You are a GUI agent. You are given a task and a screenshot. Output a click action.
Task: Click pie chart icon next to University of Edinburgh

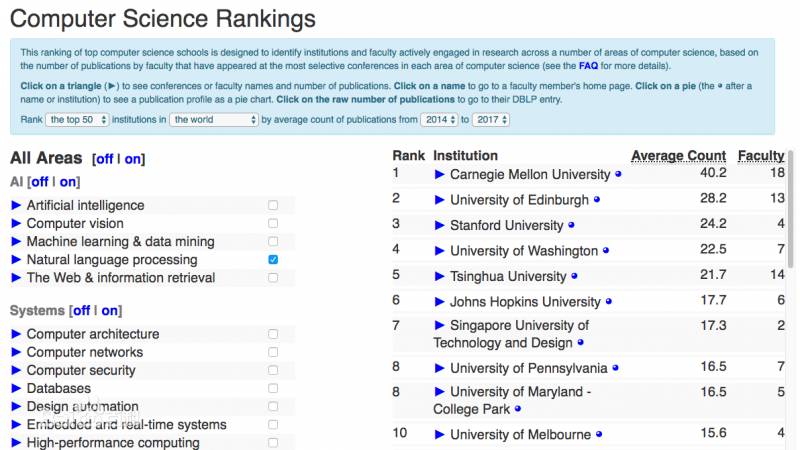(597, 200)
